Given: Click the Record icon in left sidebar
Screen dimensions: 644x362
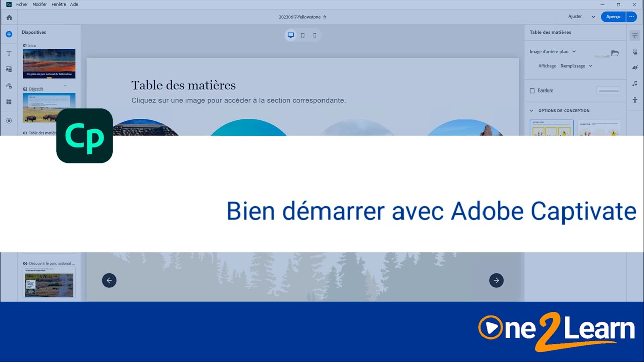Looking at the screenshot, I should pyautogui.click(x=9, y=120).
